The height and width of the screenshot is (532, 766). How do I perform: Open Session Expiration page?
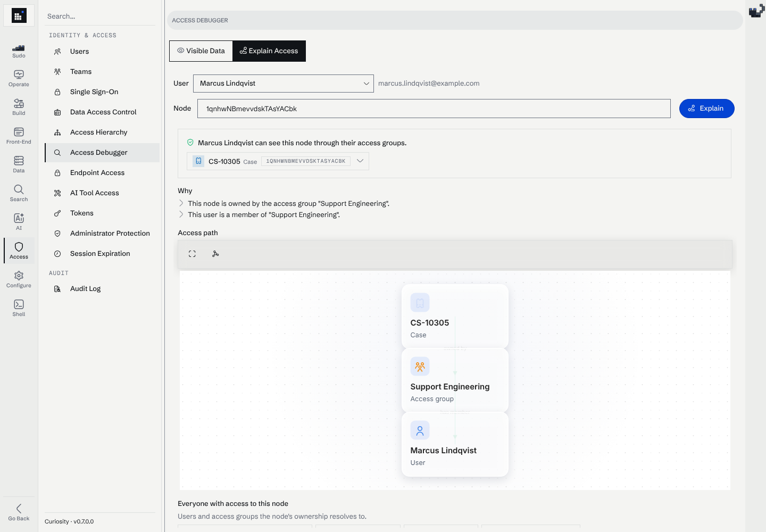[x=102, y=254]
